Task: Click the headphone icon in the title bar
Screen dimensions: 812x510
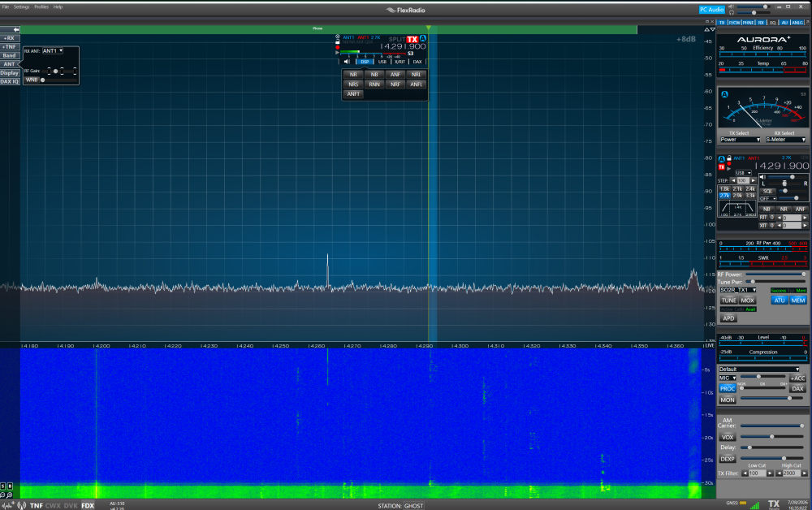Action: click(732, 12)
